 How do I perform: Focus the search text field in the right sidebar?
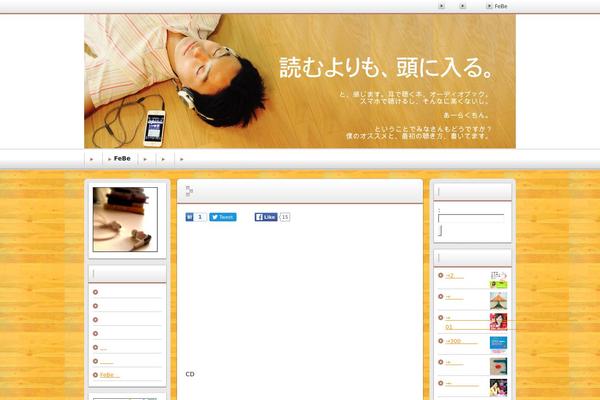point(471,218)
